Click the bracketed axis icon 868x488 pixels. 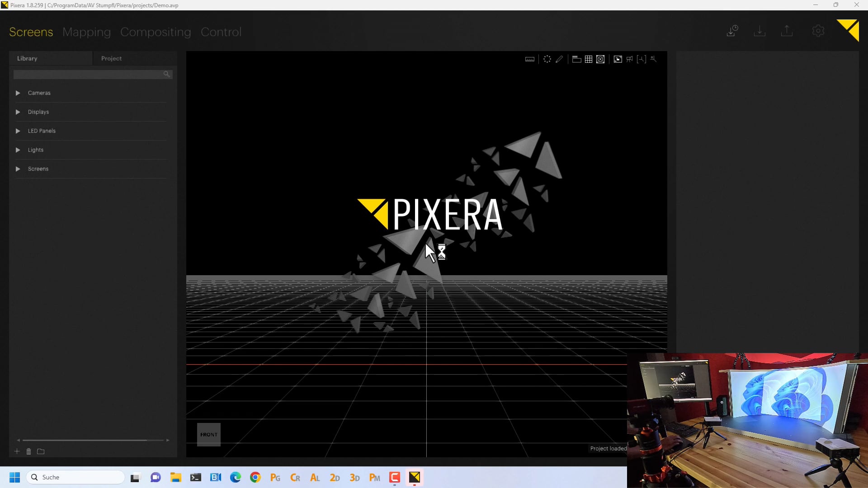641,59
